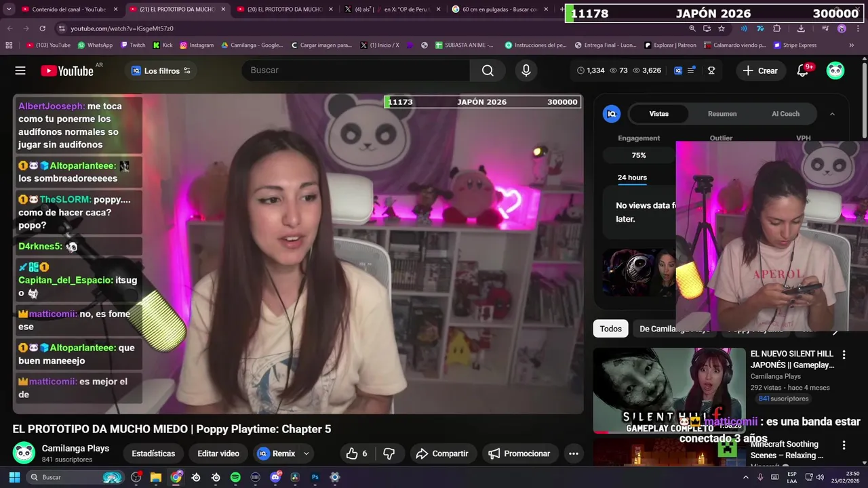Select the 24 hours tab in vidIQ
Image resolution: width=868 pixels, height=488 pixels.
(632, 178)
